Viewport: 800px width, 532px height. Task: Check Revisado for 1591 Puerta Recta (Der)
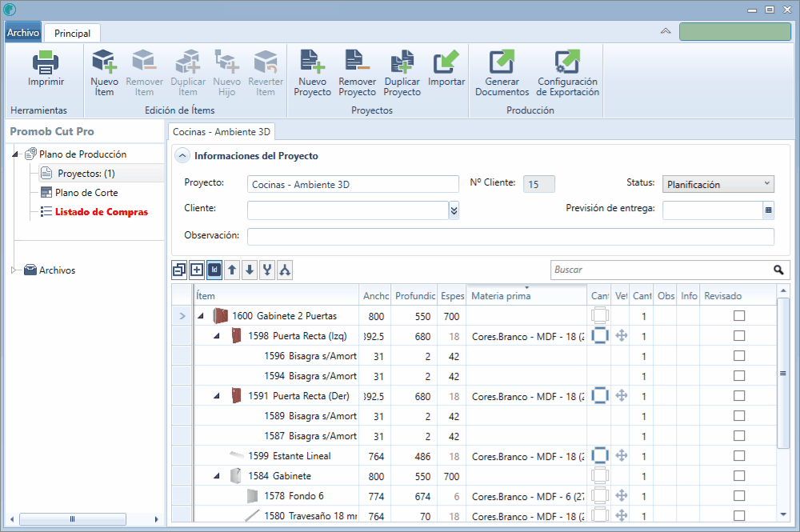(x=738, y=396)
